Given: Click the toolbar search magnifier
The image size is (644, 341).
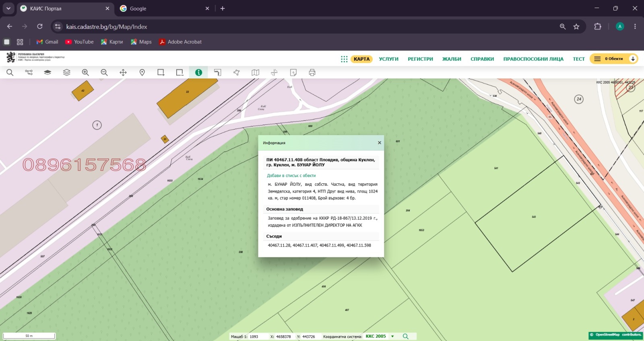Looking at the screenshot, I should click(x=10, y=72).
